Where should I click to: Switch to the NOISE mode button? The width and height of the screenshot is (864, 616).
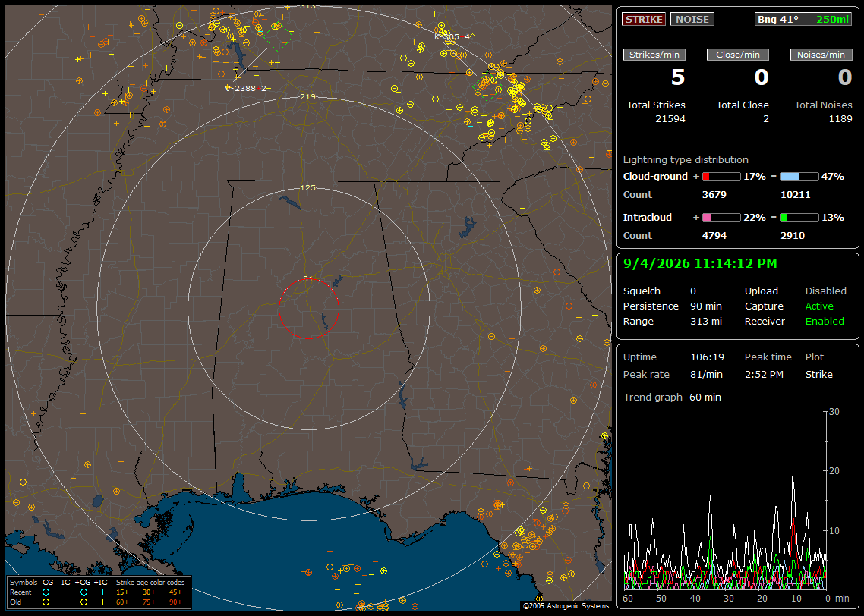point(692,19)
